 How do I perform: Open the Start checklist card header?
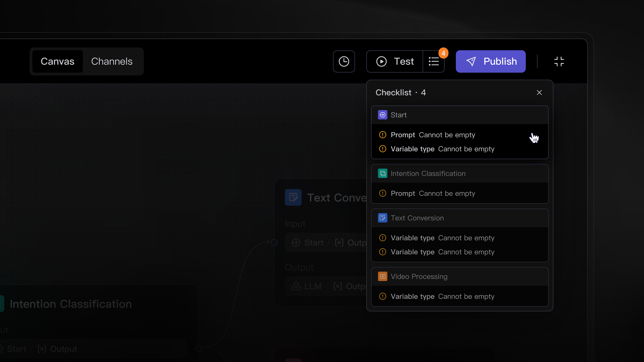coord(460,115)
